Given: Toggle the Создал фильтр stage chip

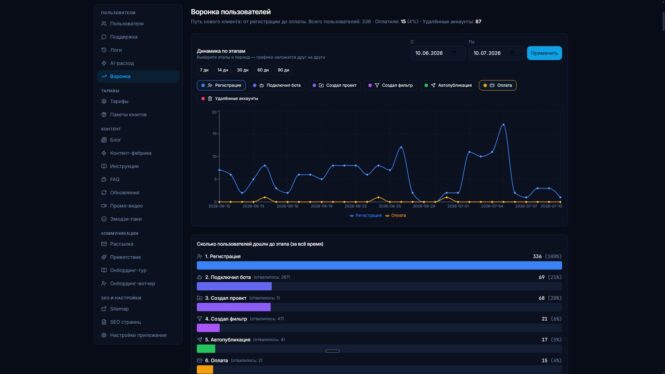Looking at the screenshot, I should tap(391, 85).
